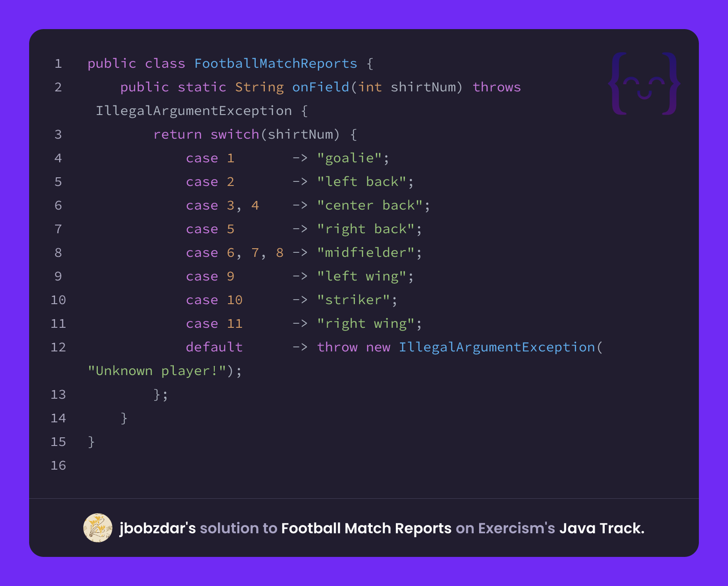Image resolution: width=728 pixels, height=586 pixels.
Task: Click the return keyword on line 3
Action: (177, 135)
